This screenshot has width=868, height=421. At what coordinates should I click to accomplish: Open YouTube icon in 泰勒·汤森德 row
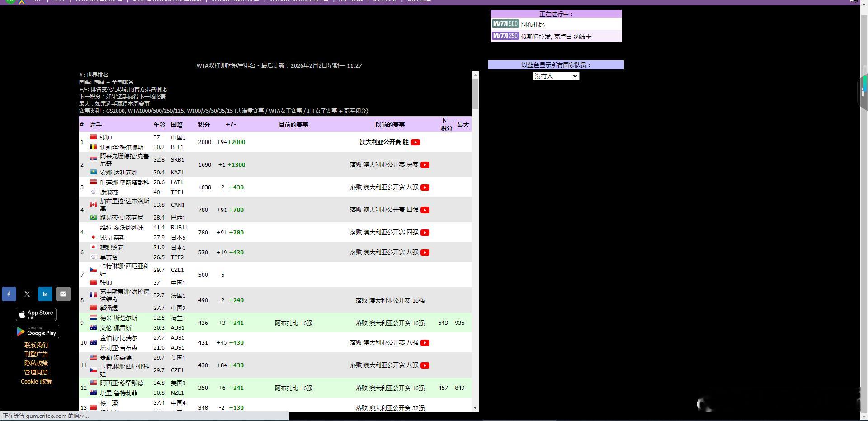pos(425,365)
